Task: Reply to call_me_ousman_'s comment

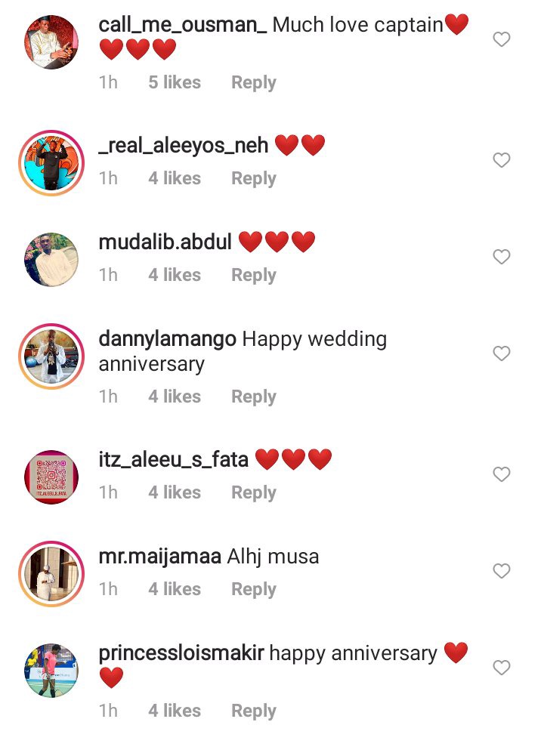Action: tap(254, 82)
